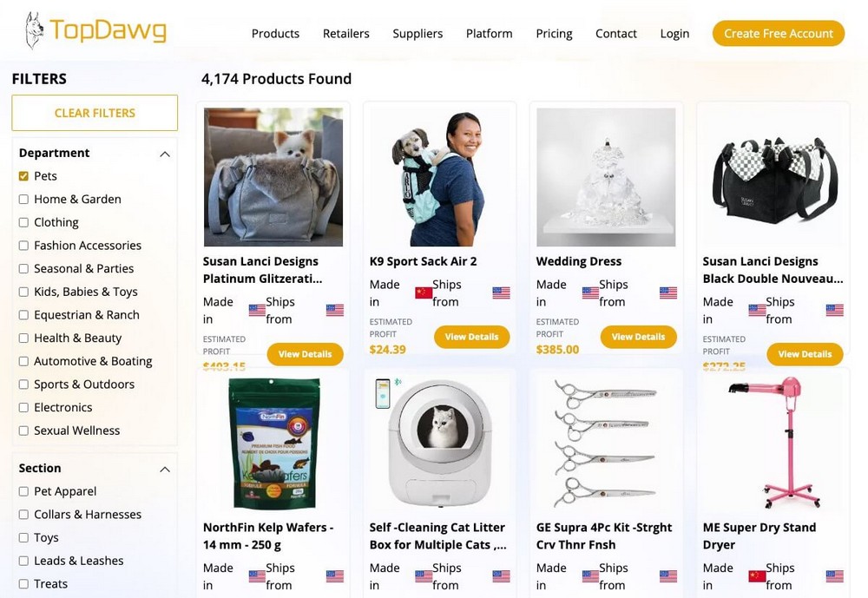Open the Pricing page
Screen dimensions: 868x598
[x=554, y=34]
